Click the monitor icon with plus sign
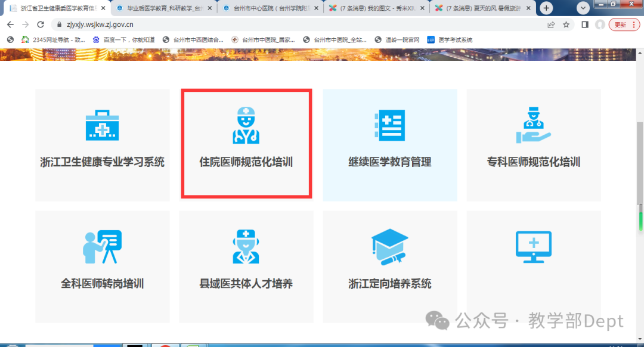Screen dimensions: 644x347 pos(533,247)
